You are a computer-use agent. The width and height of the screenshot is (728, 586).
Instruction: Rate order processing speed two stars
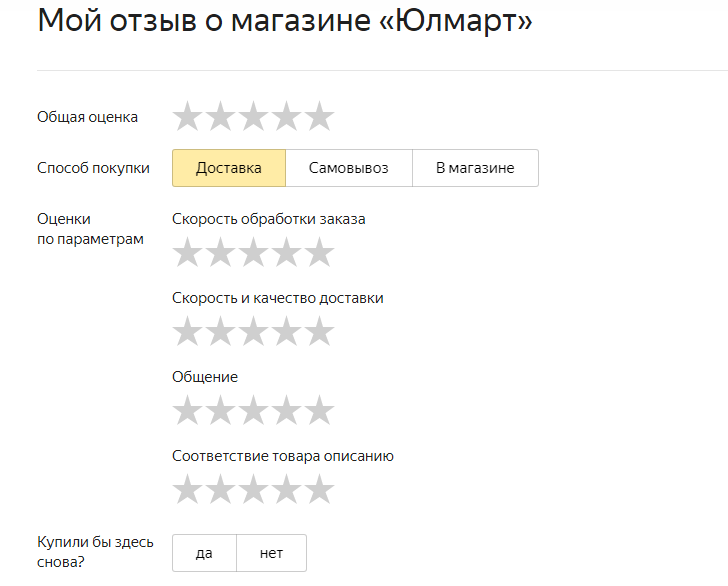point(220,252)
